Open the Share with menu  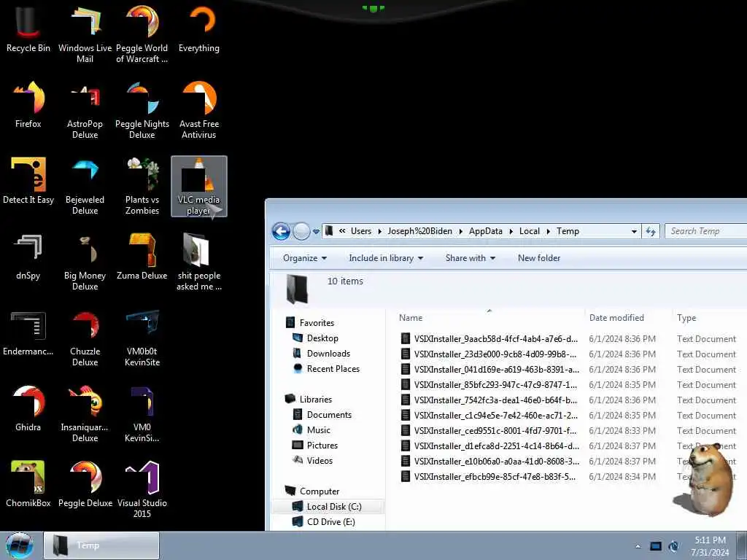point(471,258)
